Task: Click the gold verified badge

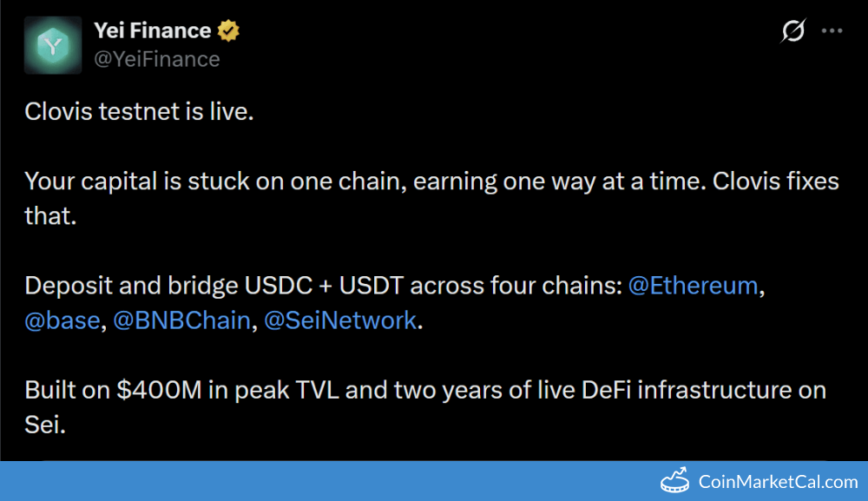Action: click(228, 31)
